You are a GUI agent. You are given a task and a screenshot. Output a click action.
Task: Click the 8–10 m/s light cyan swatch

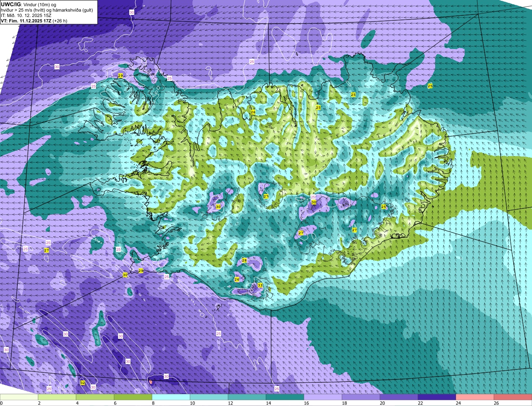point(171,397)
